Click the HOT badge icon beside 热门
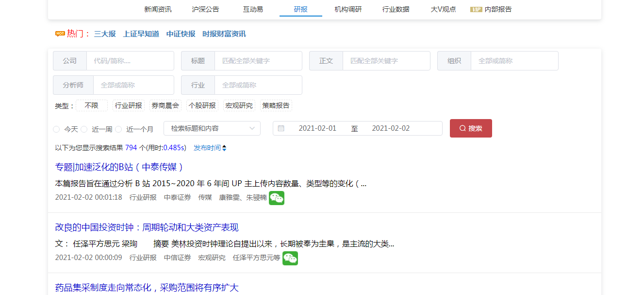Screen dimensions: 644x295 tap(60, 34)
